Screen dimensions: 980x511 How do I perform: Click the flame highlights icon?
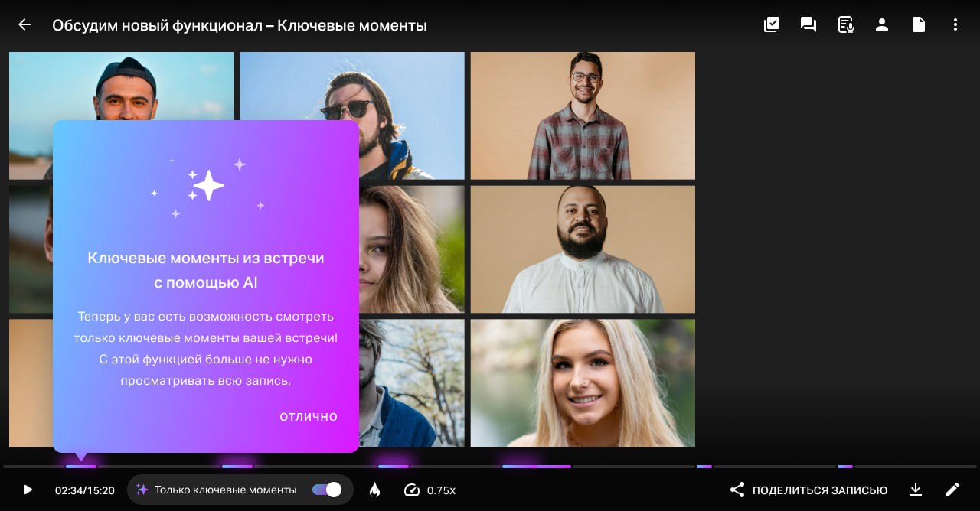click(x=374, y=490)
